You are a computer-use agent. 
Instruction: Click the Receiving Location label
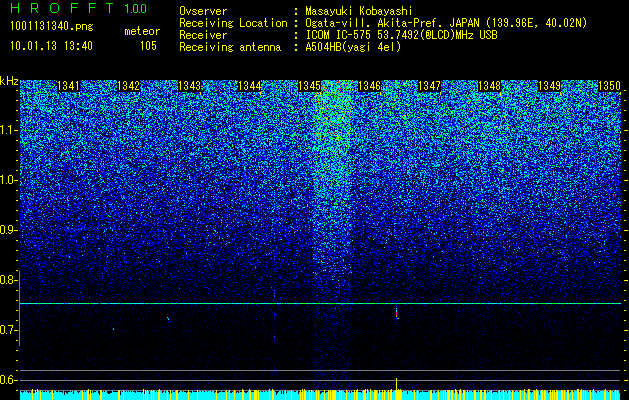[233, 23]
